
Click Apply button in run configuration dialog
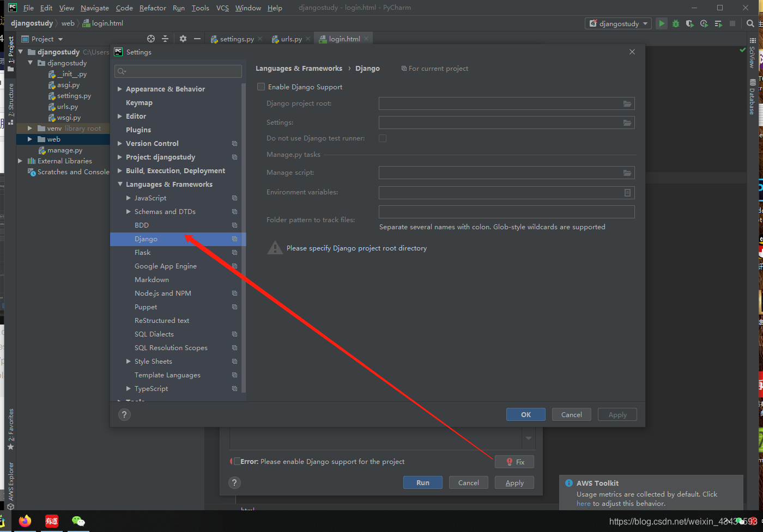click(514, 482)
